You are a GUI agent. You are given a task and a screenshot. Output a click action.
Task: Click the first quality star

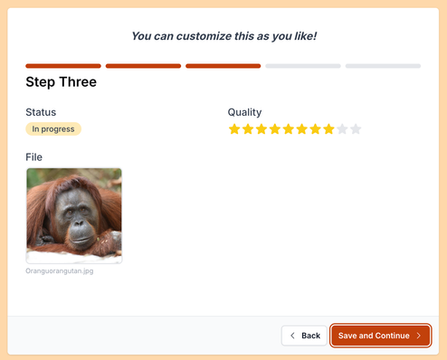click(x=234, y=129)
